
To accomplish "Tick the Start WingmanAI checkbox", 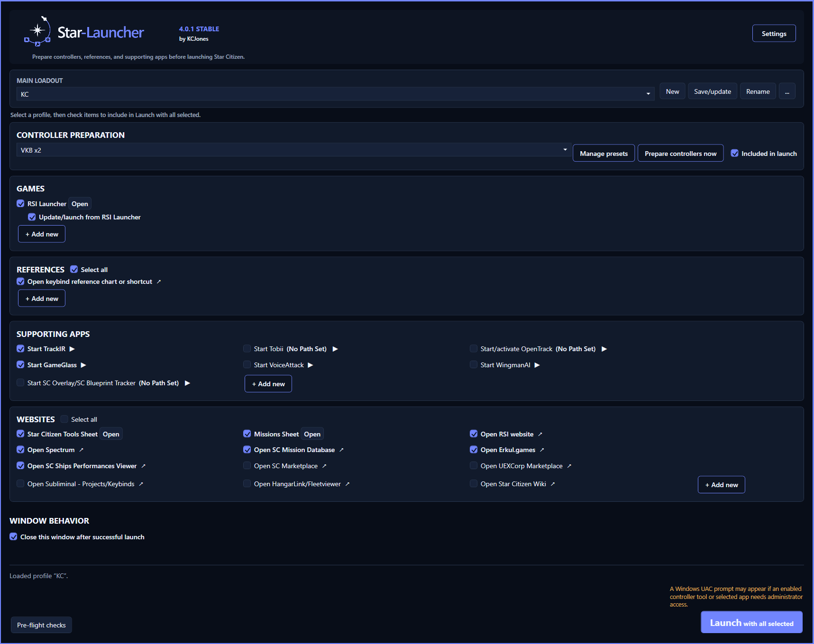I will click(x=474, y=364).
